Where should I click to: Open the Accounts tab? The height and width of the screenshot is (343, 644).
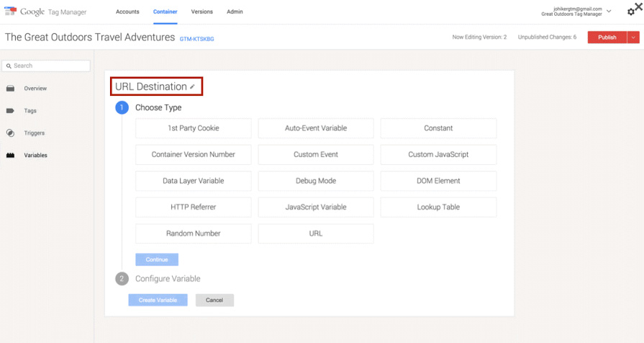[127, 12]
